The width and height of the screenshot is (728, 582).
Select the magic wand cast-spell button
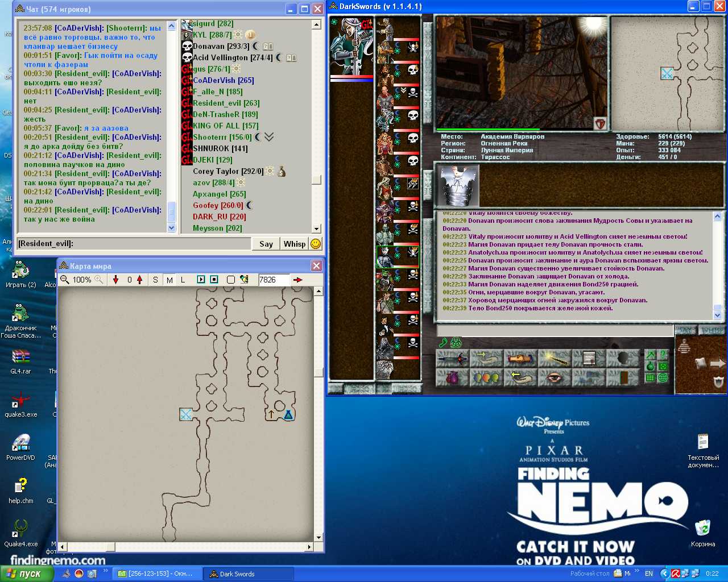click(x=555, y=359)
